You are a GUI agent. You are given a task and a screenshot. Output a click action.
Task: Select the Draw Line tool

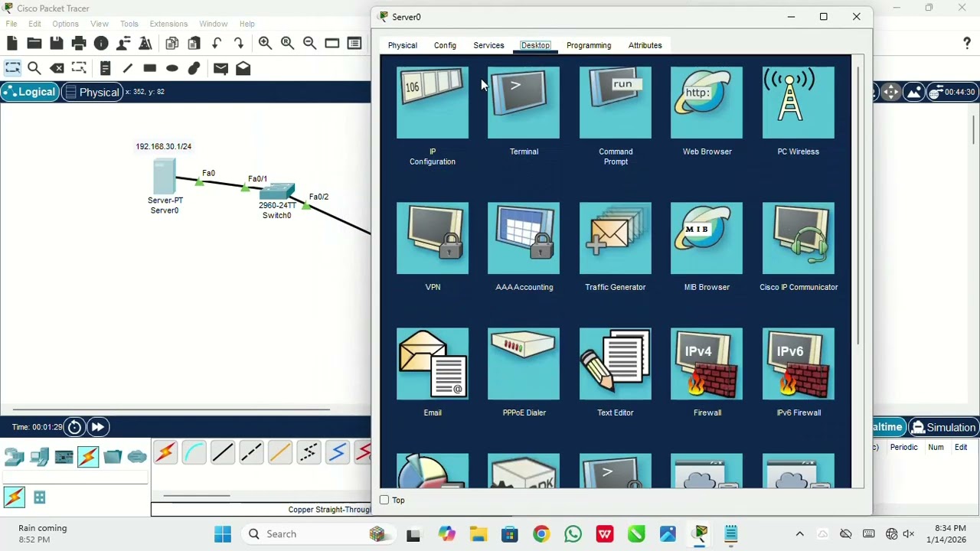pyautogui.click(x=128, y=68)
